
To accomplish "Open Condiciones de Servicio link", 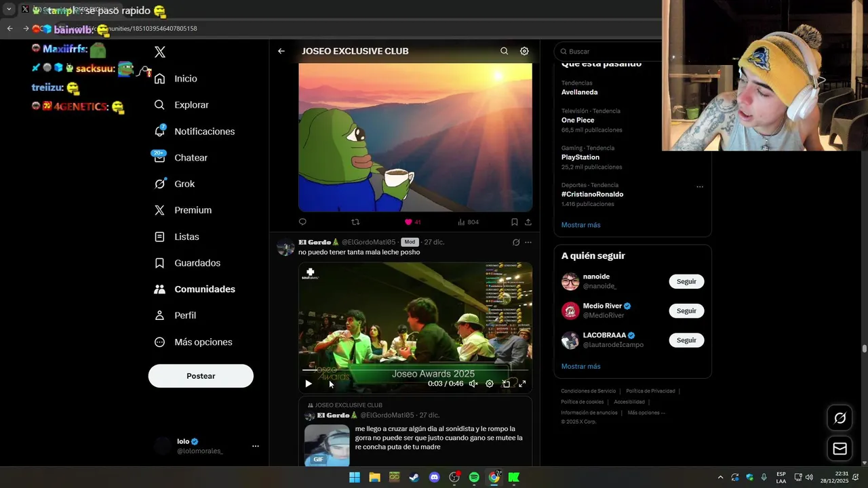I will click(588, 391).
